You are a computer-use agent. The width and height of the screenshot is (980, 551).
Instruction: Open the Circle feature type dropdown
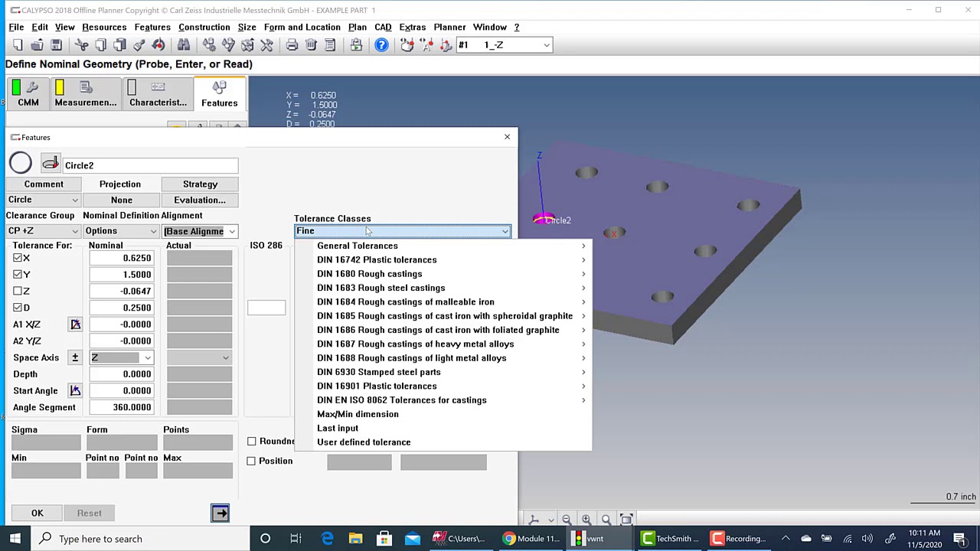(x=43, y=200)
